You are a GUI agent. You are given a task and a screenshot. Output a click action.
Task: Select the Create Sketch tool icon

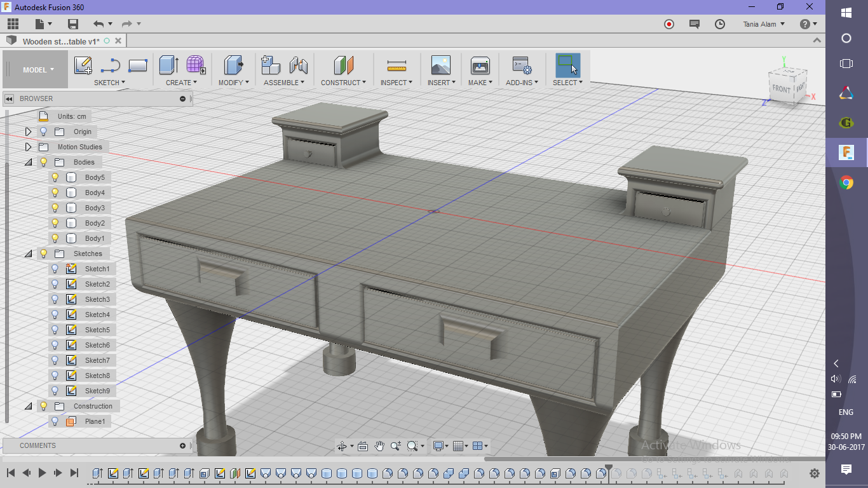click(83, 65)
